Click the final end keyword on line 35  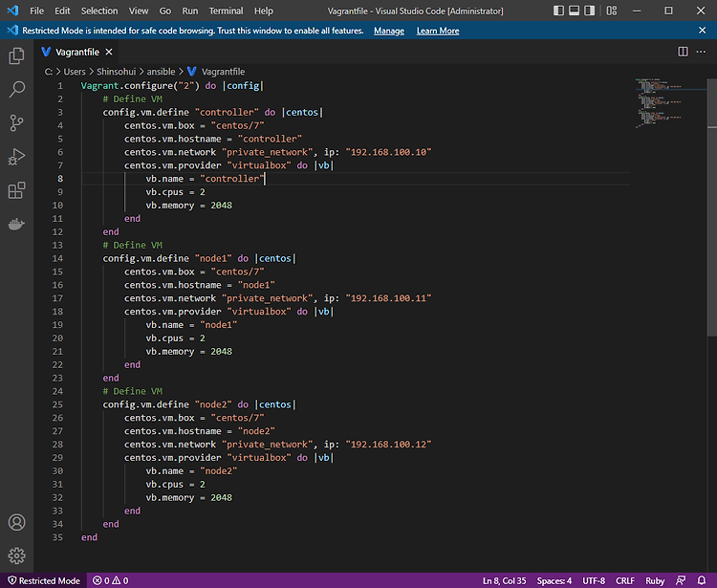pyautogui.click(x=89, y=537)
